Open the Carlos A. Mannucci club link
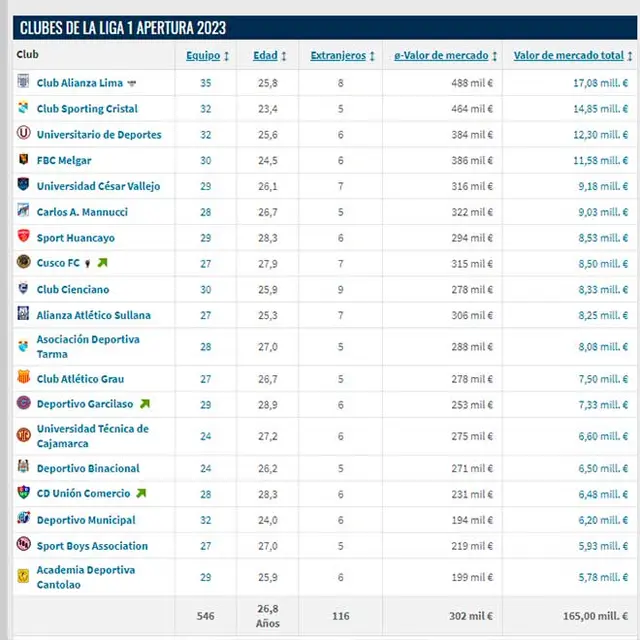The height and width of the screenshot is (640, 640). point(82,212)
